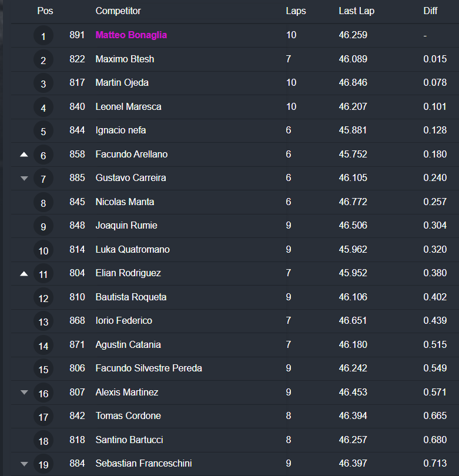Select Maximo Btesh competitor name
Viewport: 459px width, 476px height.
tap(125, 59)
